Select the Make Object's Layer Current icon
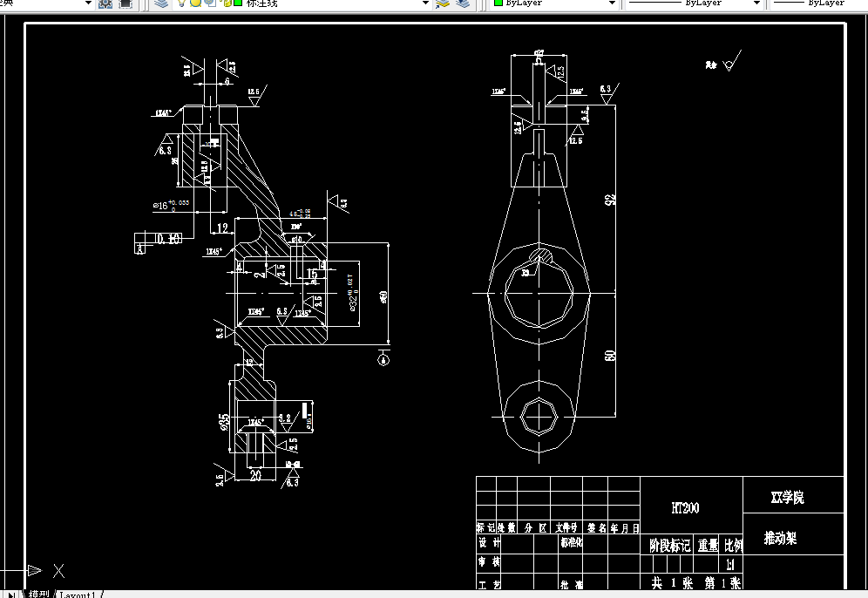Screen dimensions: 868x598 (x=441, y=4)
